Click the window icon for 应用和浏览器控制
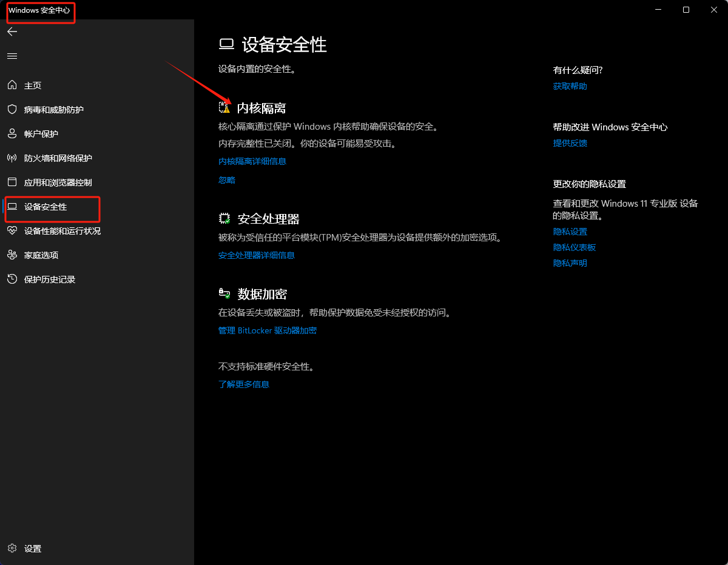 [12, 182]
